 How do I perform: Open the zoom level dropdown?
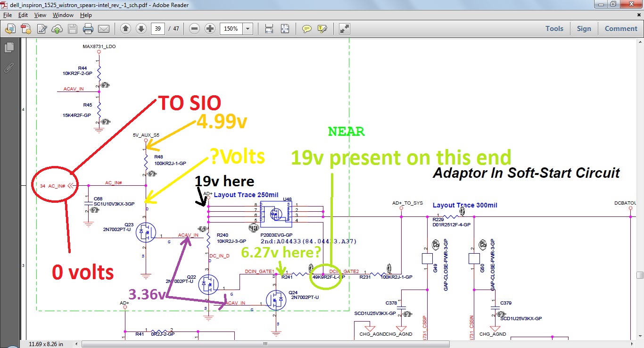tap(248, 29)
